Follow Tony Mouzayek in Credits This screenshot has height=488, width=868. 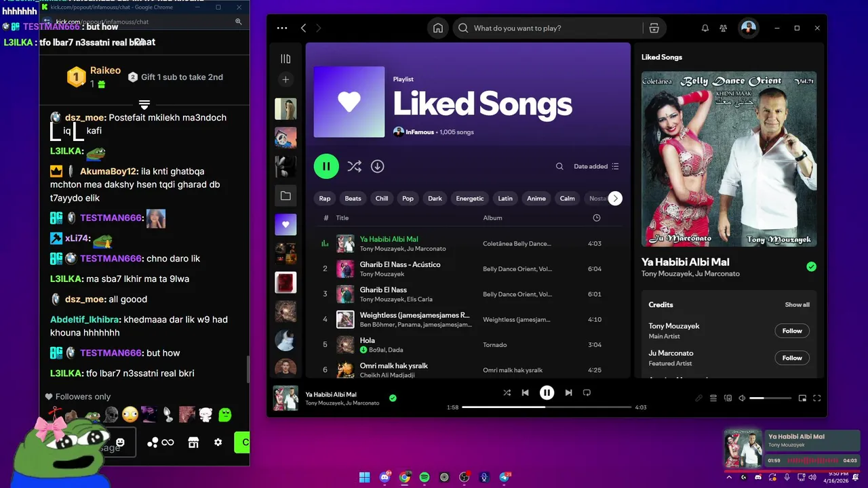pos(792,331)
